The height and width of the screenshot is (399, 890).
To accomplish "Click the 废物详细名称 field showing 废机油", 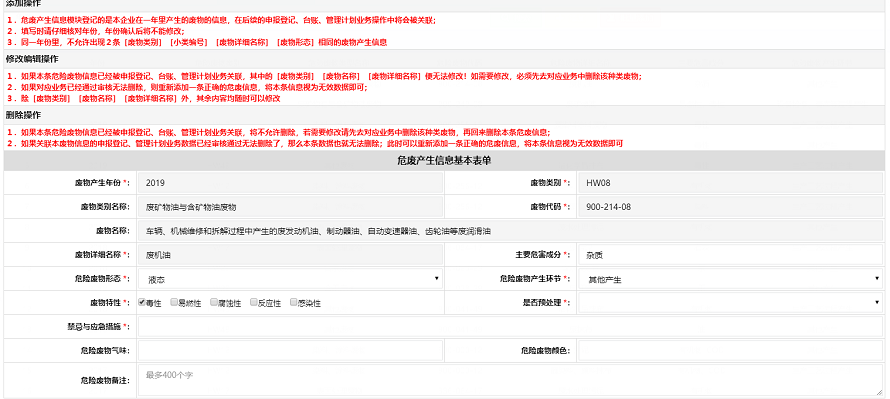I will [x=290, y=255].
